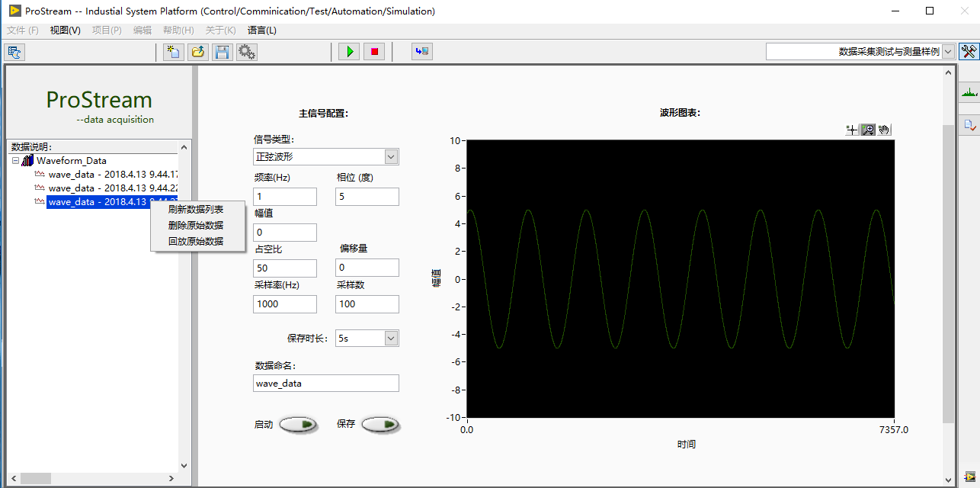
Task: Select the Waveform_Data root tree item
Action: pos(72,161)
